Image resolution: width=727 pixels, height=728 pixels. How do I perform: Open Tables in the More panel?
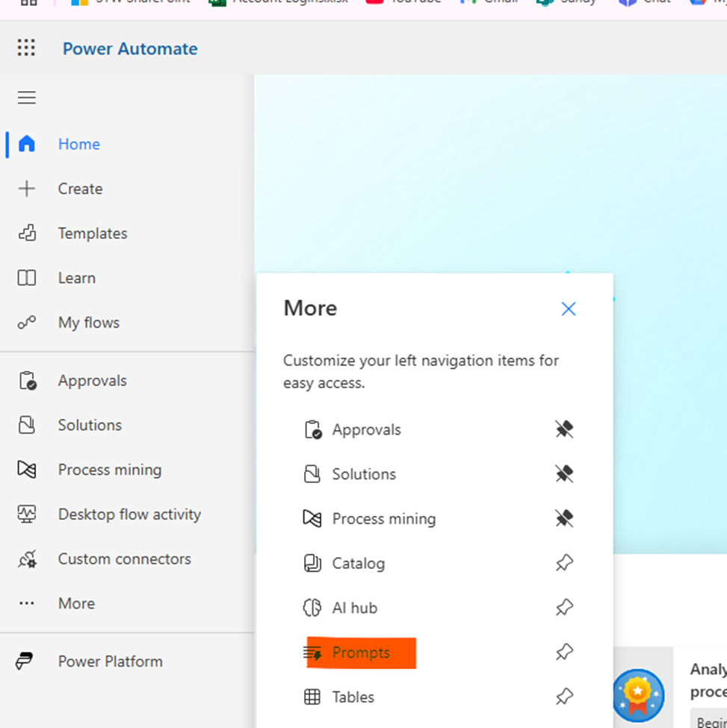[353, 697]
